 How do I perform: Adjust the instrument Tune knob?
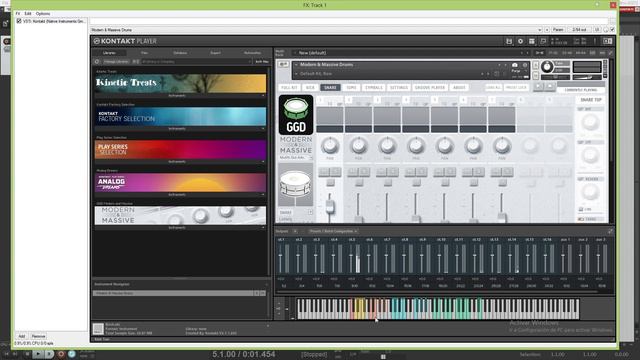point(547,66)
